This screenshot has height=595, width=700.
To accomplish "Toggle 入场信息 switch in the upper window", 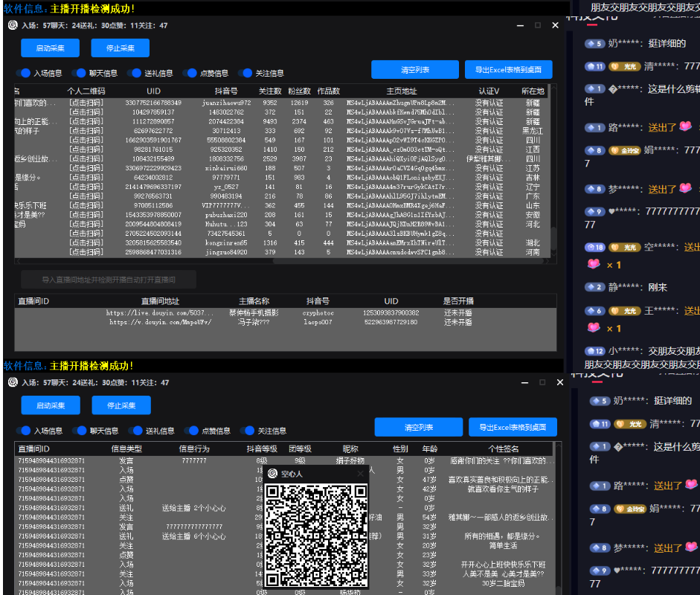I will (x=25, y=74).
